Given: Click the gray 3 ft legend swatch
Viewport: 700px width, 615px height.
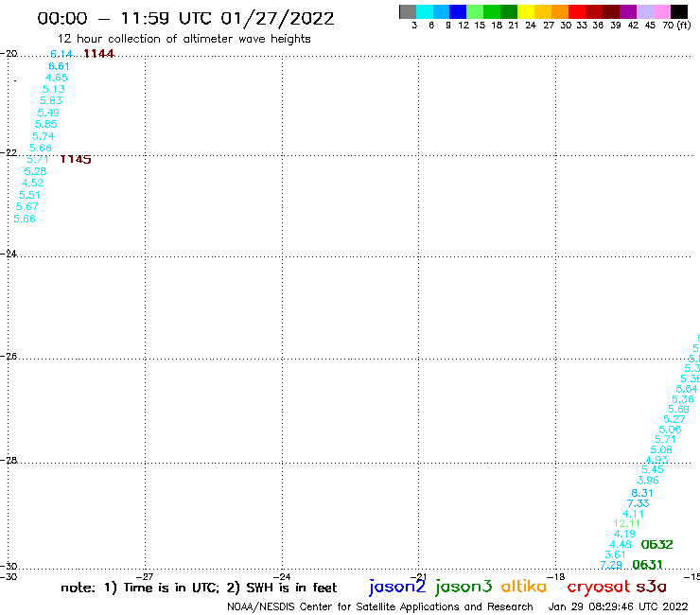Looking at the screenshot, I should pos(408,11).
